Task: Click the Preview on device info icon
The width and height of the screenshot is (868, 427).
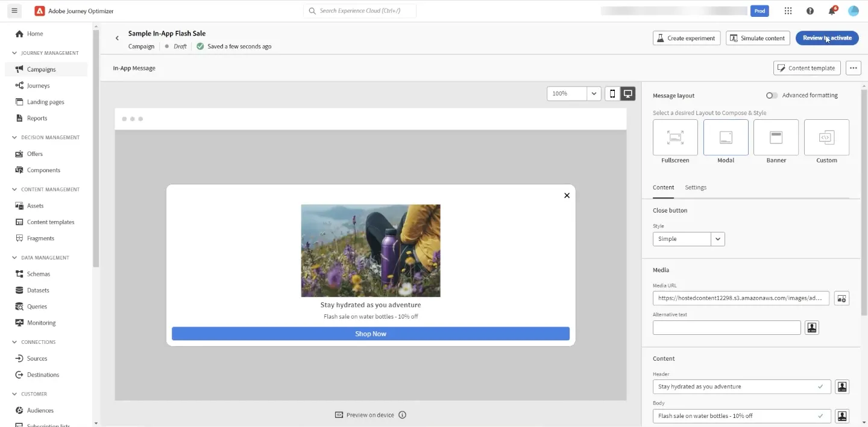Action: [x=403, y=415]
